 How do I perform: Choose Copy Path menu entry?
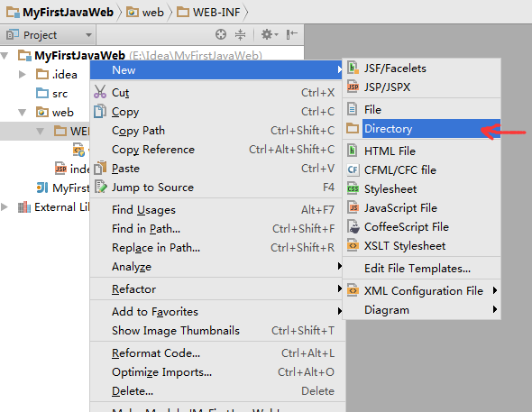(216, 130)
